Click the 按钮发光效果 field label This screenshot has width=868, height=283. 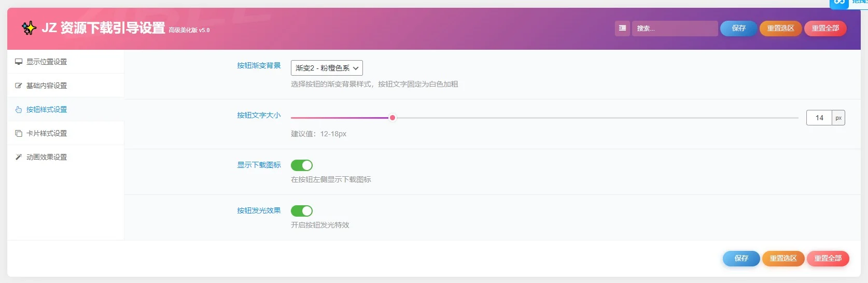click(x=259, y=210)
